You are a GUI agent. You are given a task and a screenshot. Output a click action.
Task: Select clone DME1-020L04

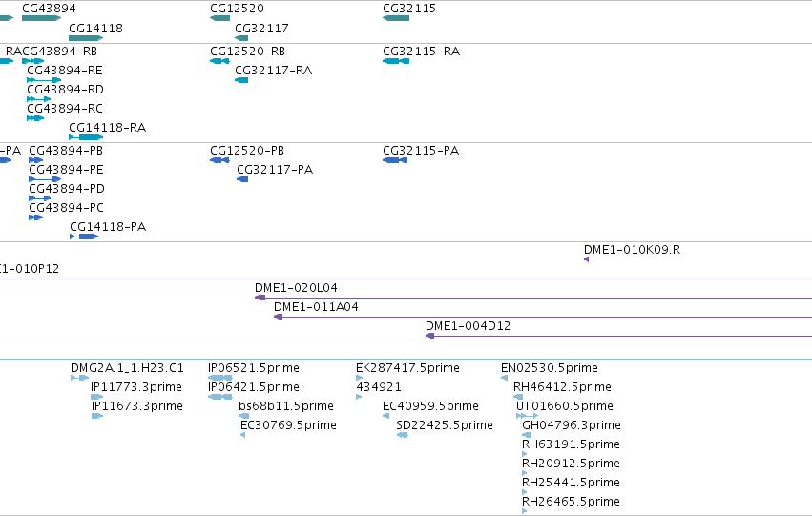click(296, 288)
